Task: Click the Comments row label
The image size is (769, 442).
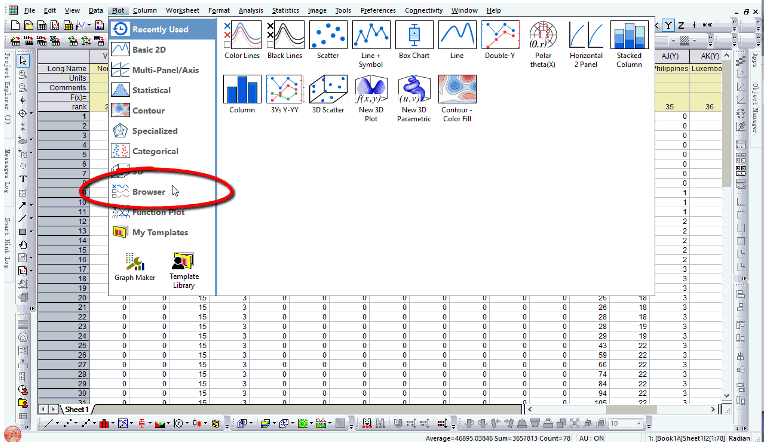Action: click(x=64, y=88)
